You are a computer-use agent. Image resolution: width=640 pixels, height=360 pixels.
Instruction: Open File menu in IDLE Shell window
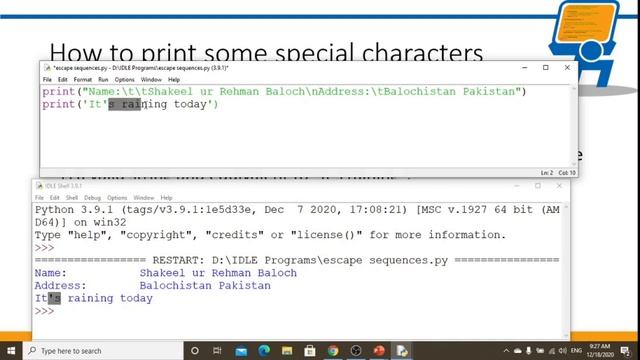tap(39, 198)
